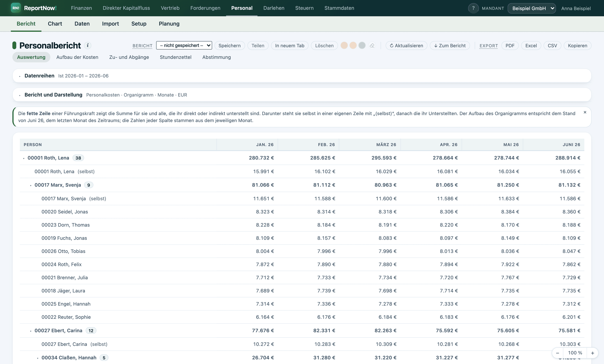This screenshot has width=604, height=364.
Task: Switch to the Chart tab
Action: 55,24
